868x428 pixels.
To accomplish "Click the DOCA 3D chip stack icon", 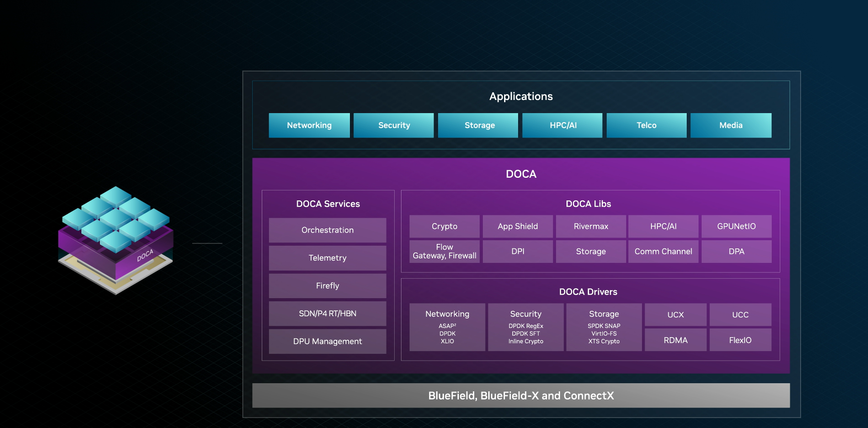I will [116, 240].
